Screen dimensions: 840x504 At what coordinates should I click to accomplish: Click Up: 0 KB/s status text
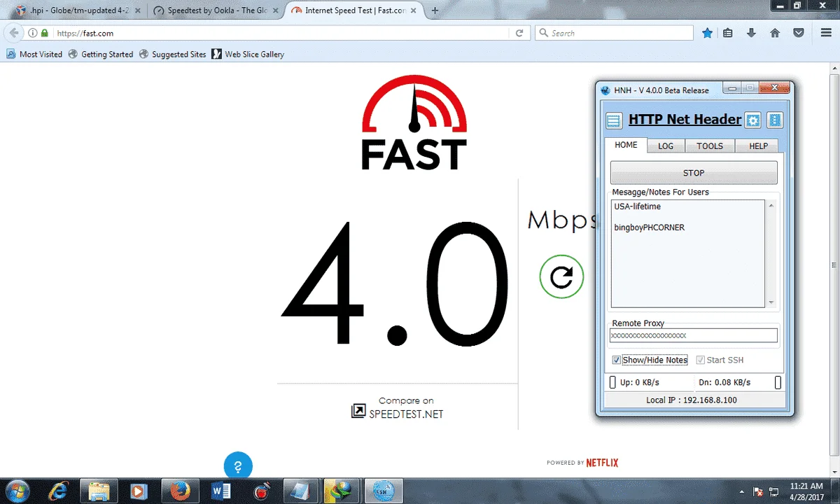coord(640,382)
